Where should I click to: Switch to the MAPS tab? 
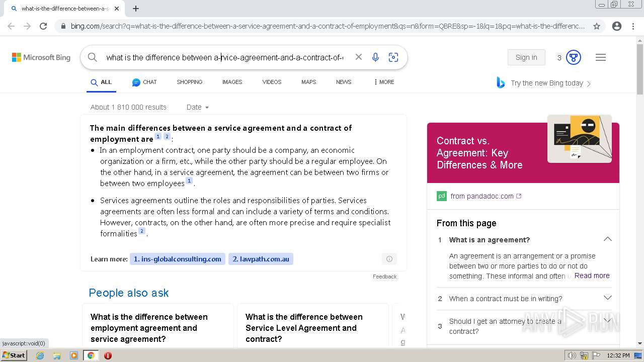[x=309, y=82]
